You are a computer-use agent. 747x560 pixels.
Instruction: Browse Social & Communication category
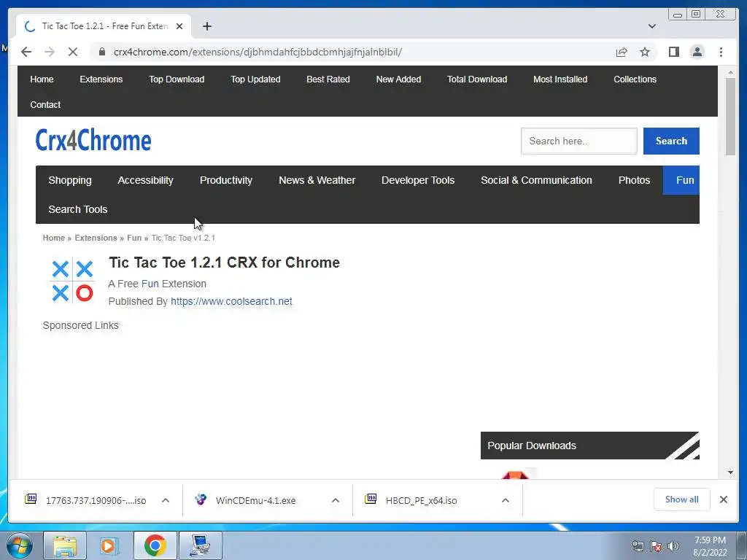coord(536,180)
